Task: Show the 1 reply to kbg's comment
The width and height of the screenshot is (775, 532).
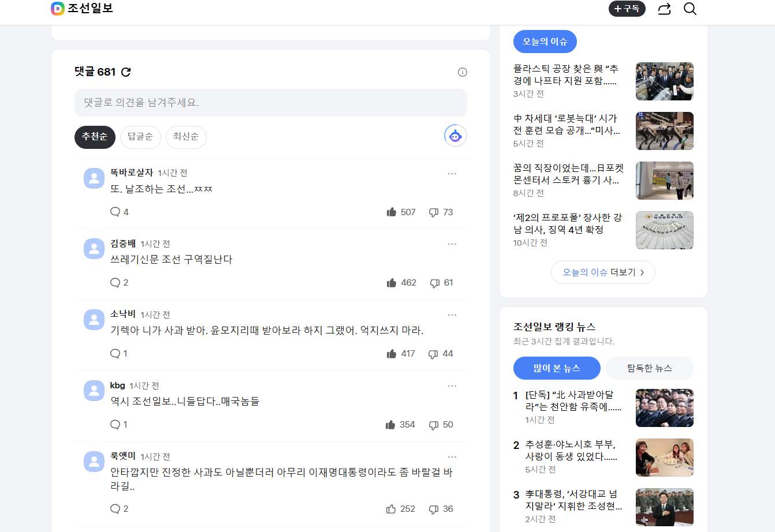Action: [118, 424]
